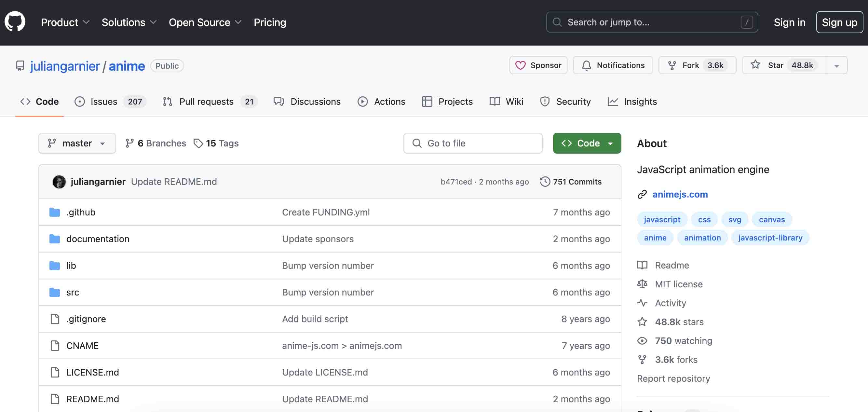Open the LICENSE.md file
Image resolution: width=868 pixels, height=412 pixels.
click(93, 372)
